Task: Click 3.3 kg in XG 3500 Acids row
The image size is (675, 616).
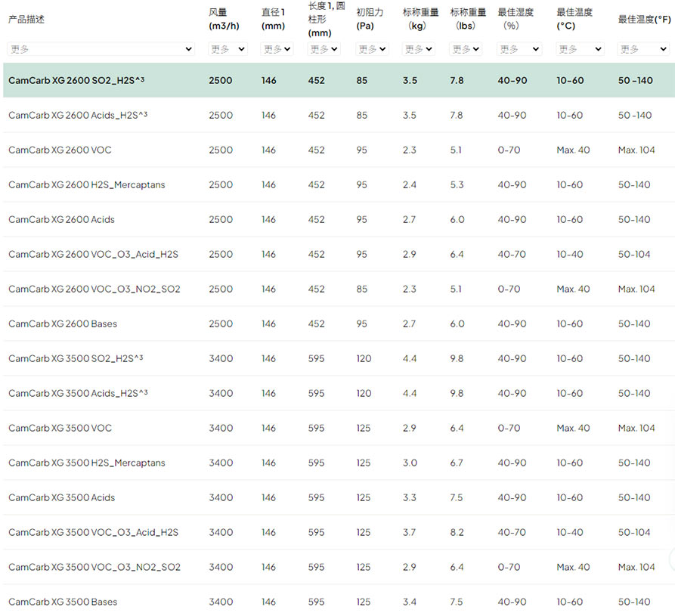Action: pyautogui.click(x=410, y=497)
